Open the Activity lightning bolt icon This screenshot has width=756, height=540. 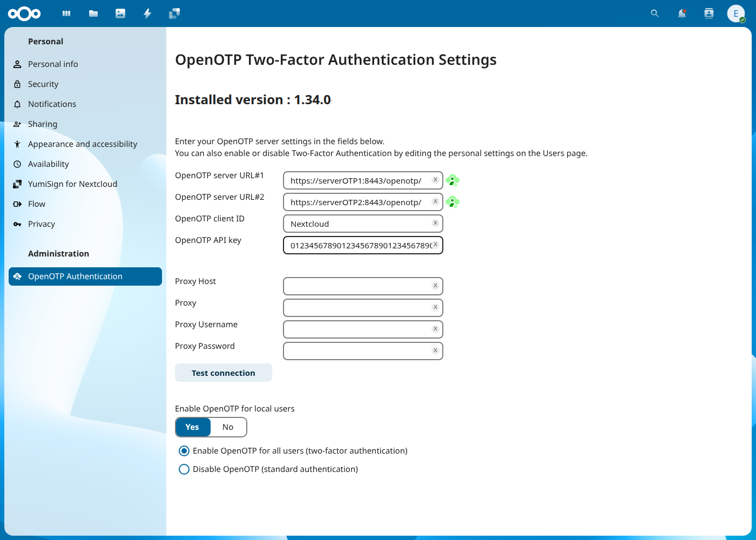[x=147, y=13]
